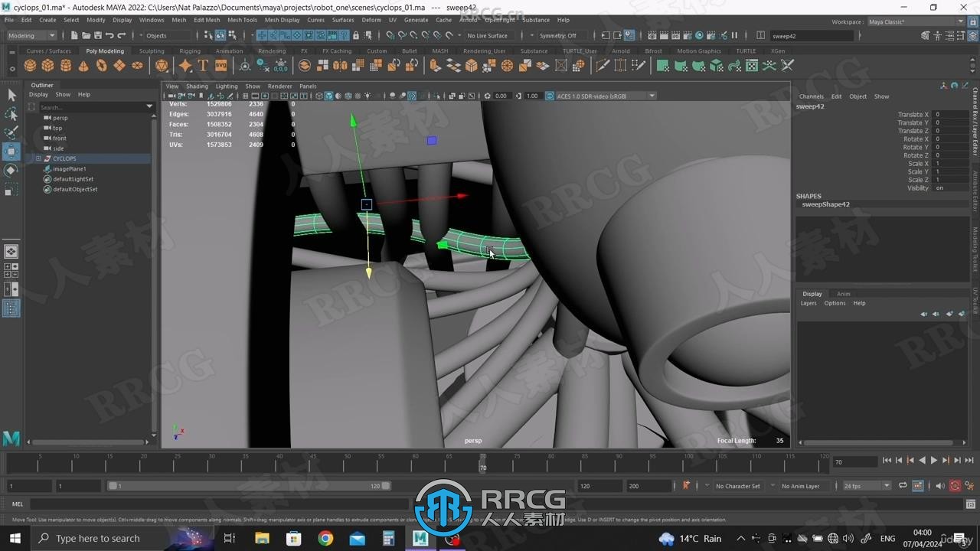
Task: Create a polygon disc from the shelf
Action: coord(137,66)
